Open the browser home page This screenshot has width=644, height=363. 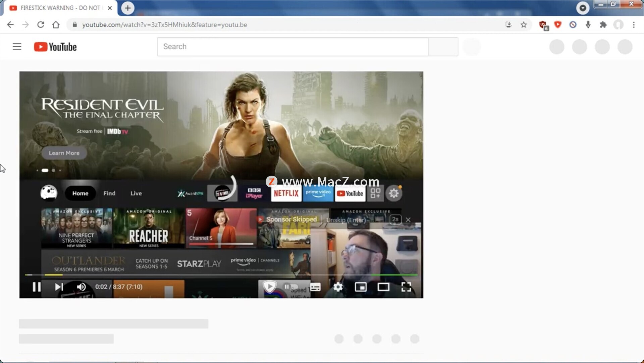(x=56, y=25)
